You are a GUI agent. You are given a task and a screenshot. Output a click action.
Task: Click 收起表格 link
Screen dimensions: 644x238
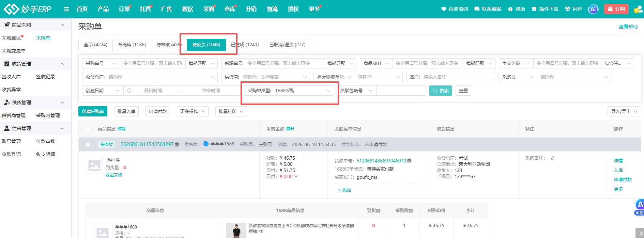click(x=114, y=175)
